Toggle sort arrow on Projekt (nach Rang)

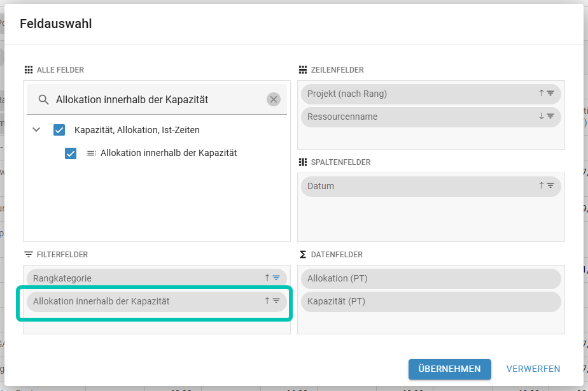pyautogui.click(x=541, y=93)
